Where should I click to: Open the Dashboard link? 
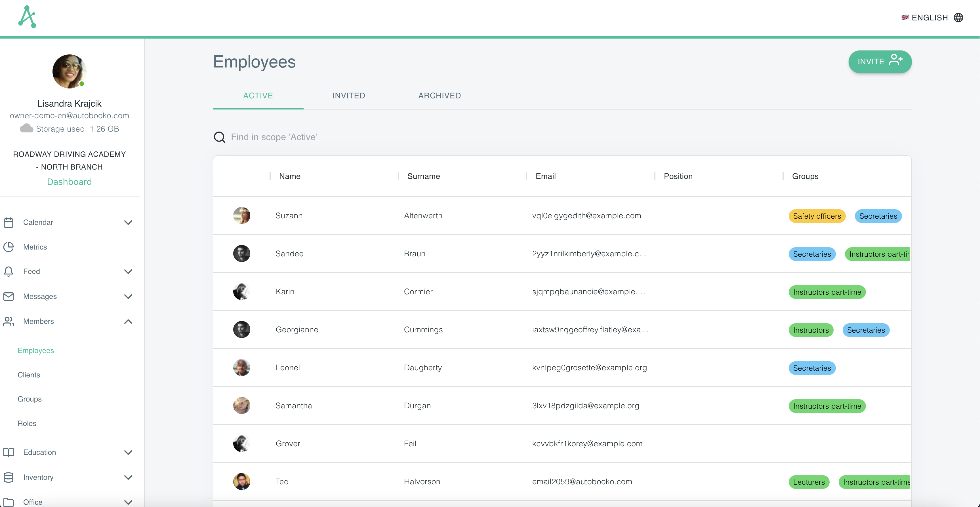(x=69, y=181)
